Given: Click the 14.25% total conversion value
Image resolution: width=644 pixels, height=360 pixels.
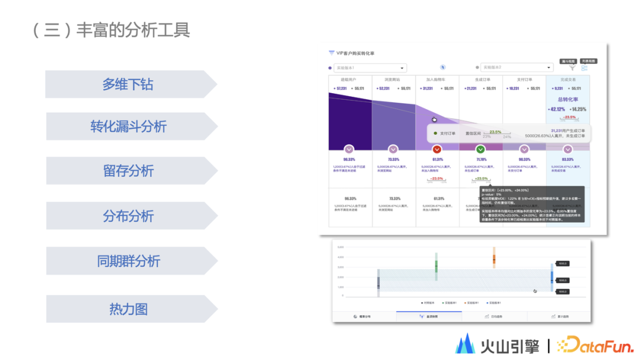Looking at the screenshot, I should [578, 109].
